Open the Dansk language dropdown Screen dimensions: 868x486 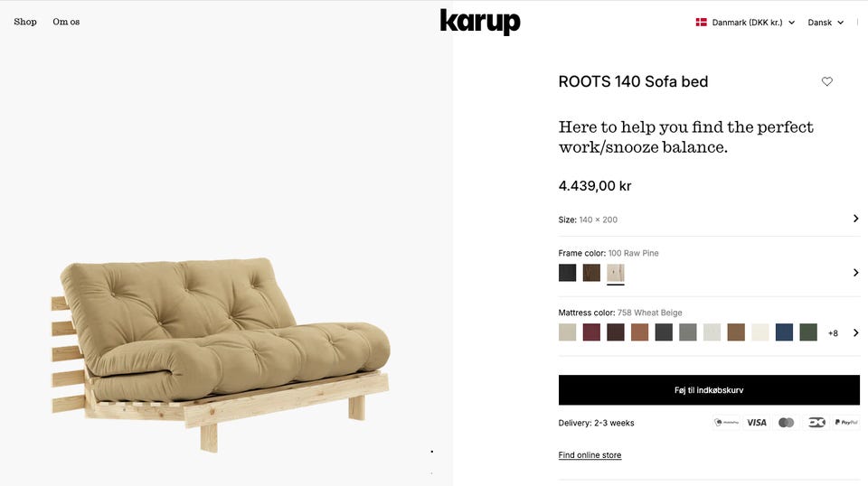click(826, 22)
